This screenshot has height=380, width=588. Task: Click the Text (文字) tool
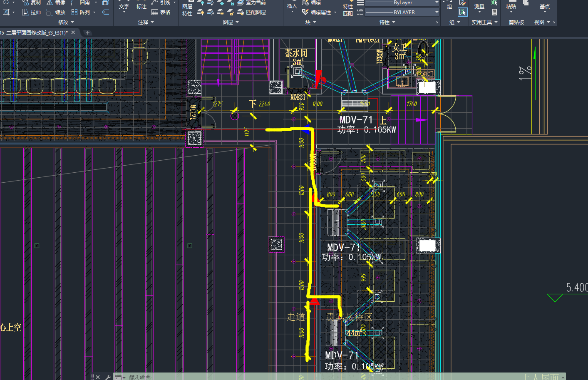pyautogui.click(x=124, y=6)
